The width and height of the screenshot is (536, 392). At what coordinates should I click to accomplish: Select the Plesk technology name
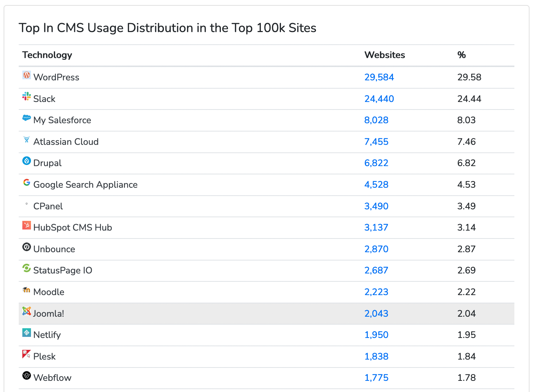point(44,356)
